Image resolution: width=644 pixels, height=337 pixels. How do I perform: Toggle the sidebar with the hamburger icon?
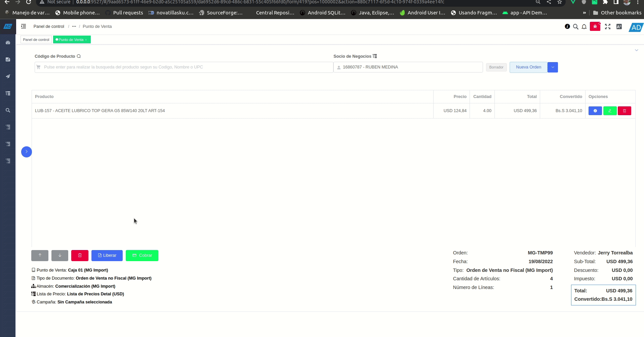click(24, 26)
